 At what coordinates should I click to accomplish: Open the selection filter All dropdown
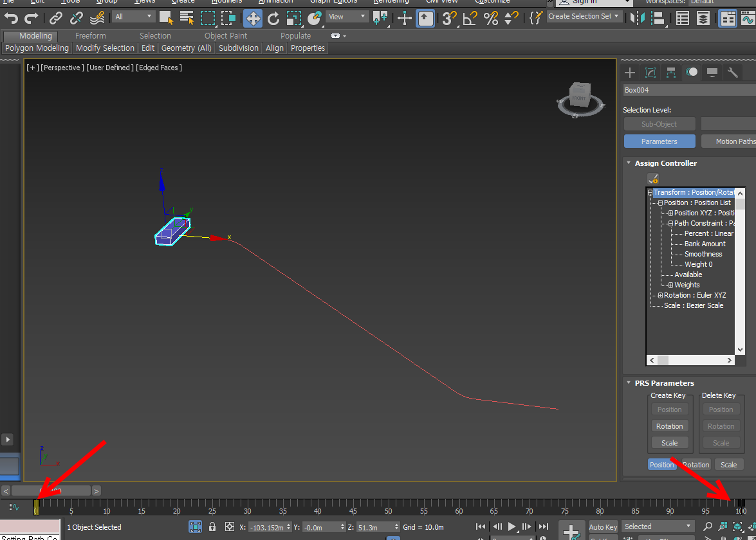pyautogui.click(x=133, y=17)
